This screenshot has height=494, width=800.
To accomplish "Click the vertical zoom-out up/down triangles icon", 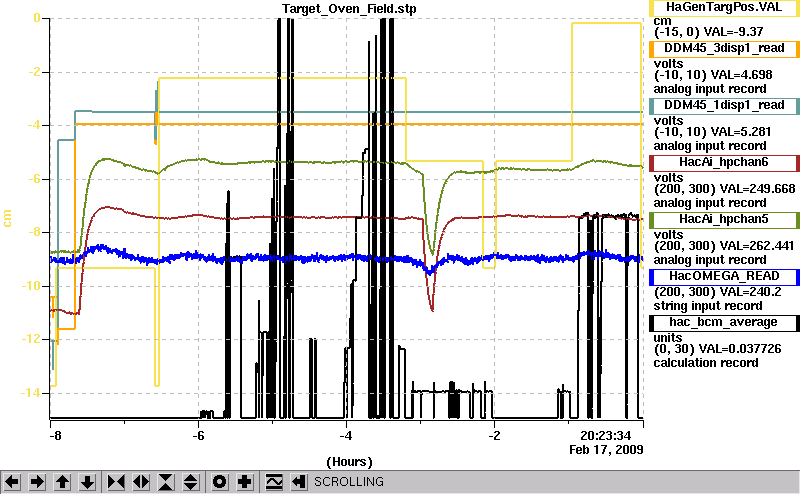I will click(x=190, y=482).
